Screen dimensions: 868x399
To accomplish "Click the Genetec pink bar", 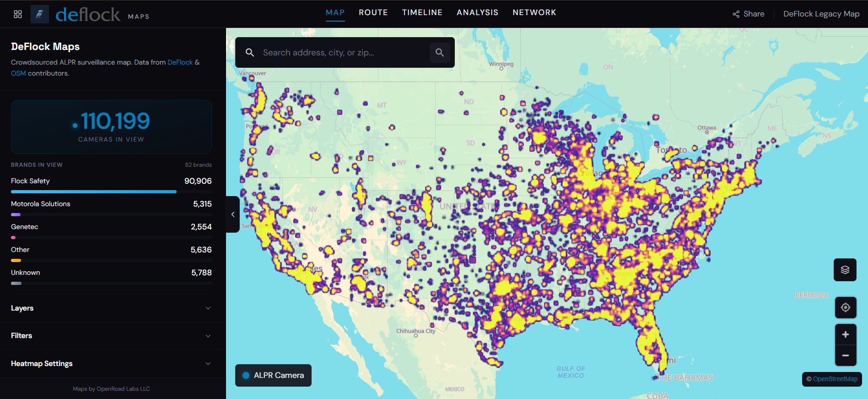I will [x=13, y=237].
